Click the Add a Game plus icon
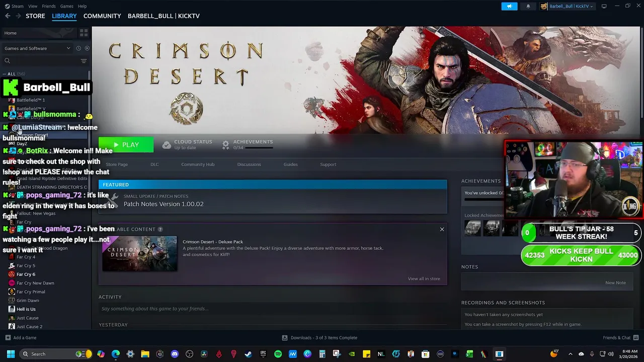Viewport: 644px width, 362px height. 8,337
